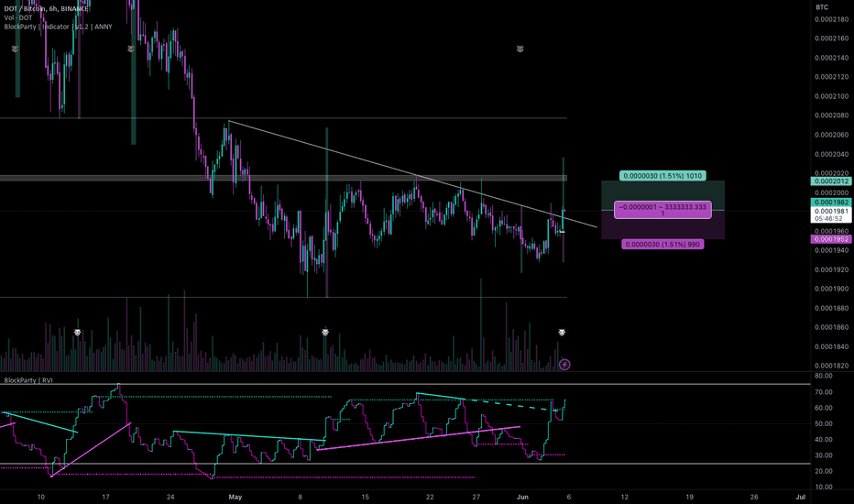Click price axis value 0.0001820
Image resolution: width=854 pixels, height=504 pixels.
point(831,366)
